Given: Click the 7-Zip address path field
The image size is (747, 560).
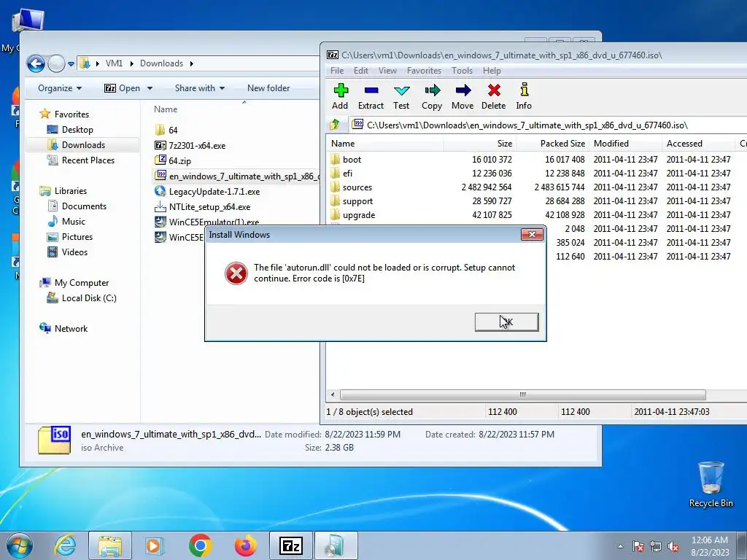Looking at the screenshot, I should coord(548,125).
